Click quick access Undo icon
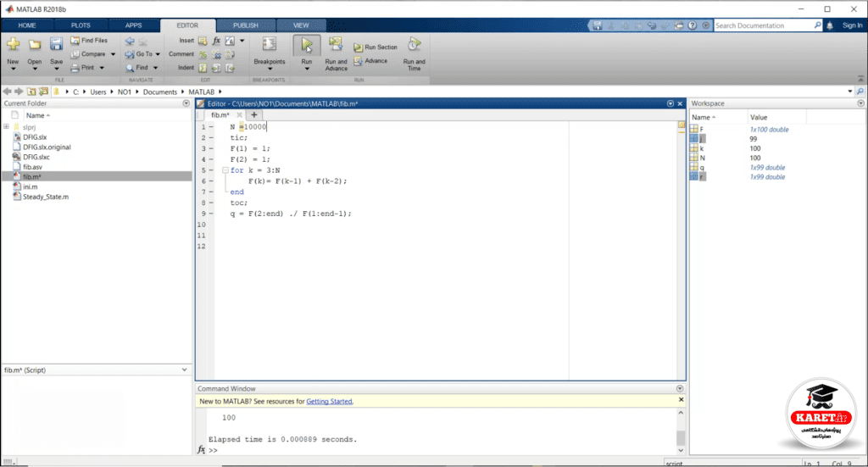The width and height of the screenshot is (868, 467). click(x=652, y=25)
